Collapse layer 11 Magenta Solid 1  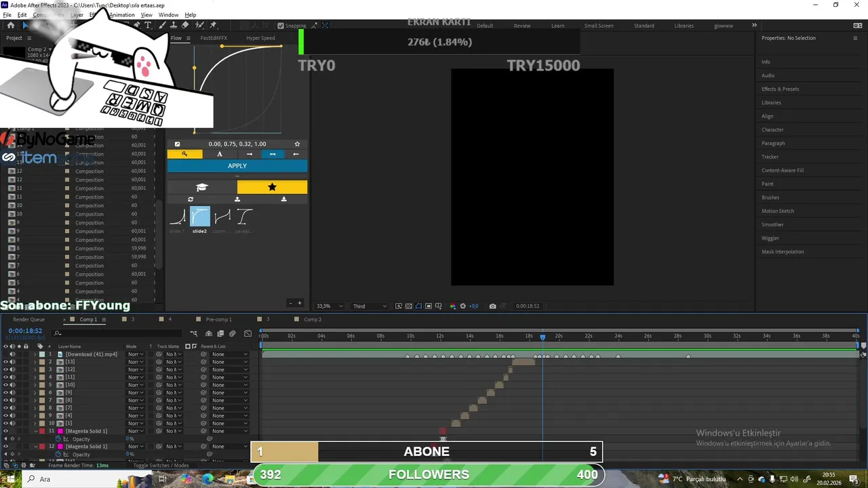[35, 431]
